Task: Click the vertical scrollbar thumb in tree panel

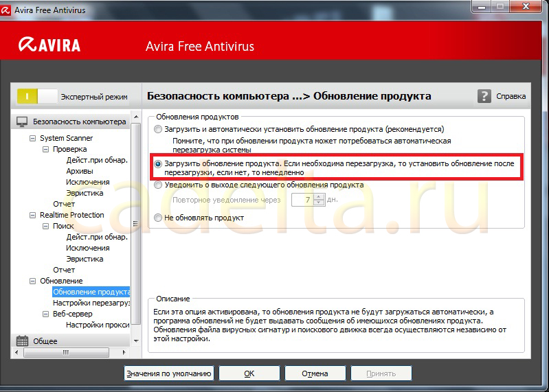Action: pyautogui.click(x=136, y=224)
